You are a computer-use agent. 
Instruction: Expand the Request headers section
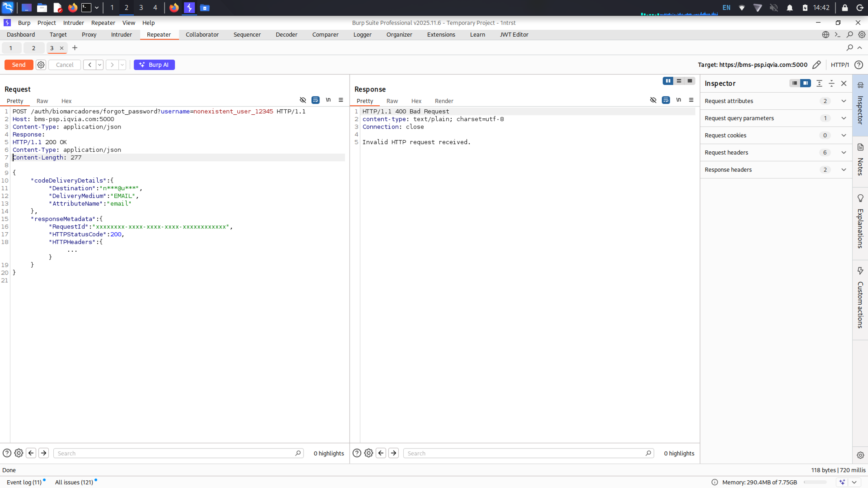click(x=844, y=152)
